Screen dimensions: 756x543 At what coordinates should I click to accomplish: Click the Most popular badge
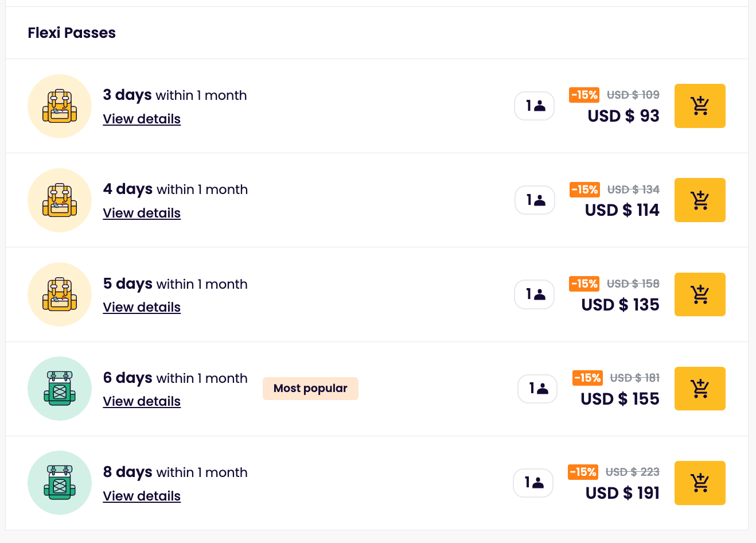point(310,389)
